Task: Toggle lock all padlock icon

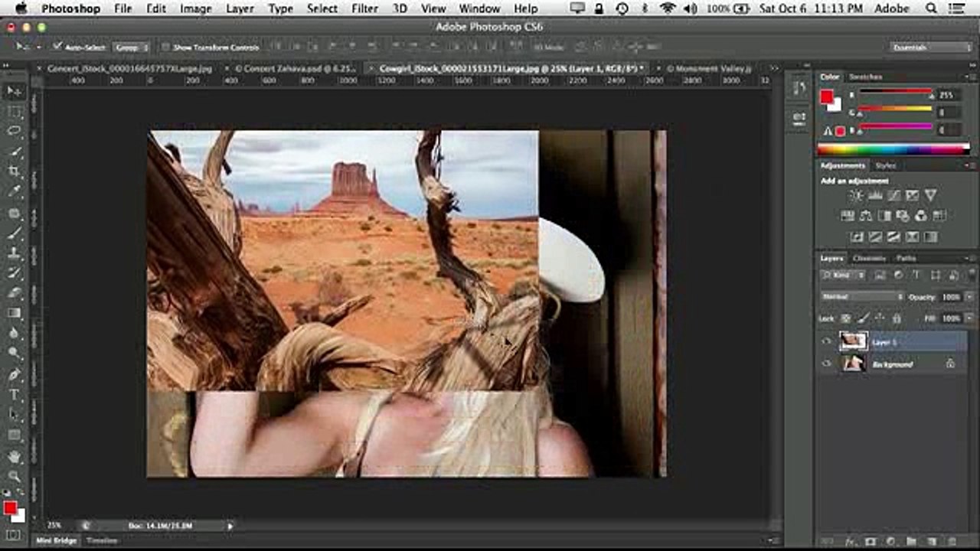Action: coord(897,318)
